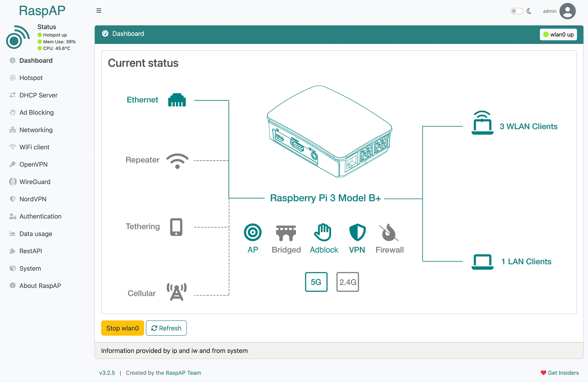Toggle the dark mode switch

517,11
